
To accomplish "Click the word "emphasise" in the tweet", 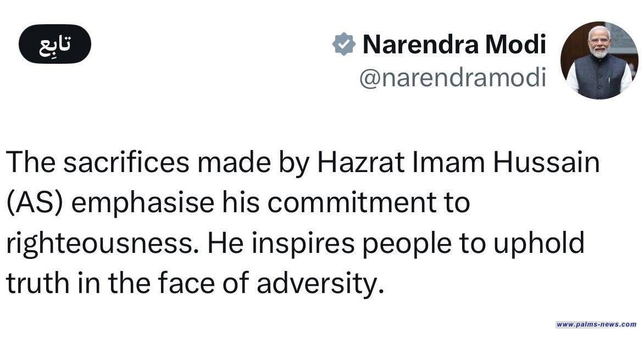I will [x=142, y=203].
